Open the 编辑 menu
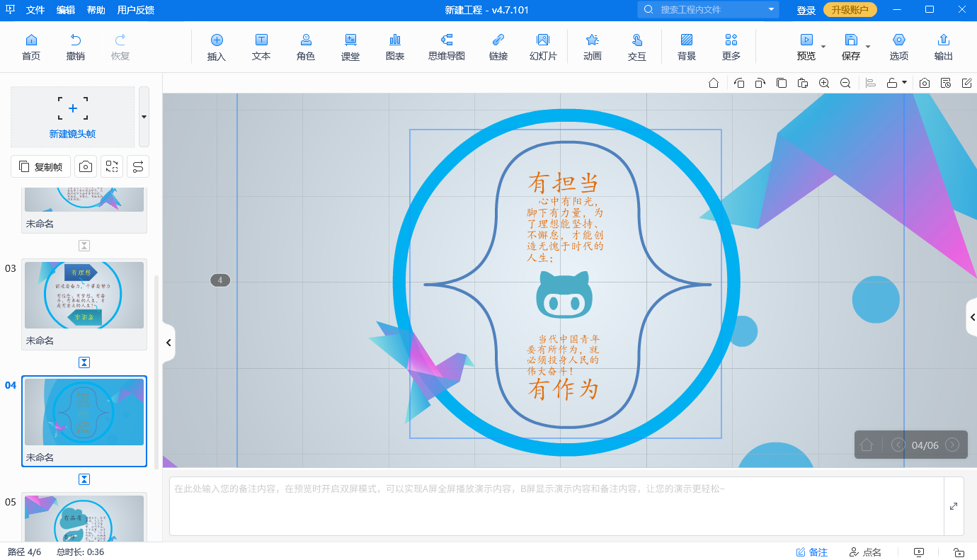The image size is (977, 560). (x=66, y=10)
